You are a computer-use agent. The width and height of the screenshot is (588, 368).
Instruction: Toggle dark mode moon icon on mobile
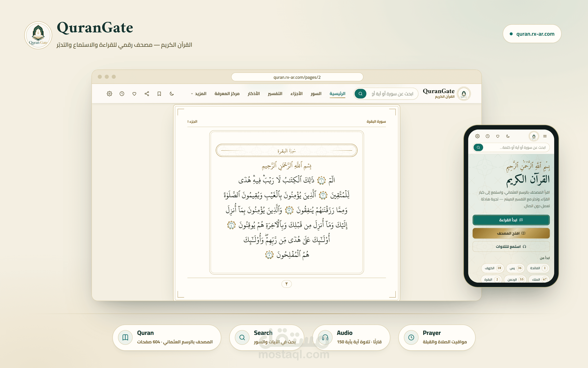coord(508,136)
